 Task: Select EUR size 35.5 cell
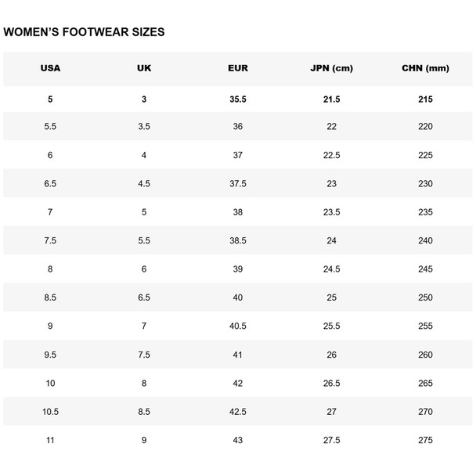click(238, 99)
